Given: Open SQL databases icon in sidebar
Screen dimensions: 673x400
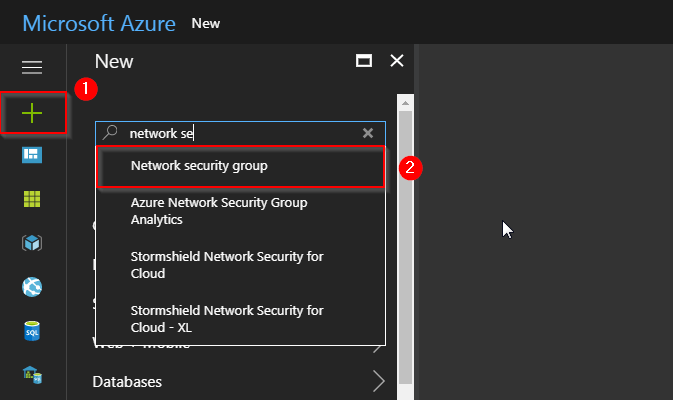Looking at the screenshot, I should (x=32, y=331).
